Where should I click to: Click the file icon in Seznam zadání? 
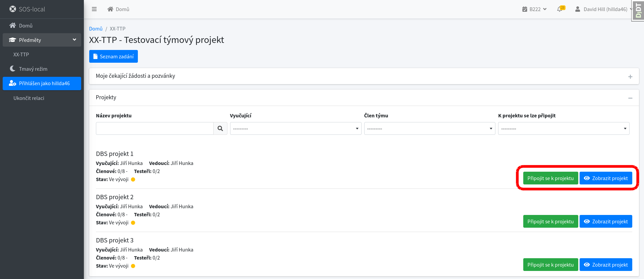pyautogui.click(x=95, y=56)
